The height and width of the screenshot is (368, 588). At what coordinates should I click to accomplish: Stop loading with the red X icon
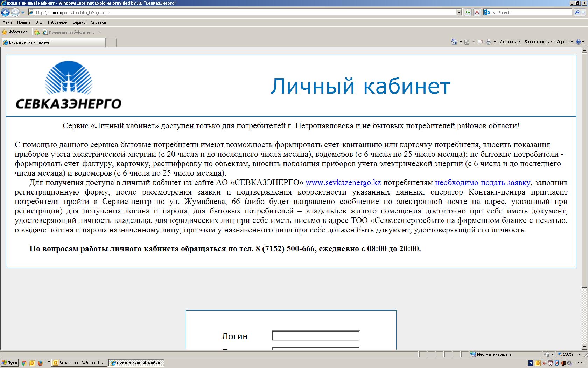[x=477, y=12]
